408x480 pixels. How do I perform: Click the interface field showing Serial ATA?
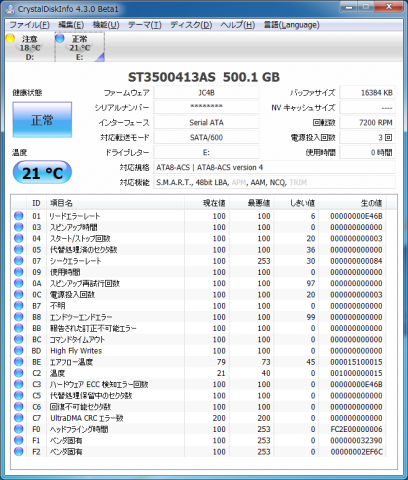[x=206, y=122]
